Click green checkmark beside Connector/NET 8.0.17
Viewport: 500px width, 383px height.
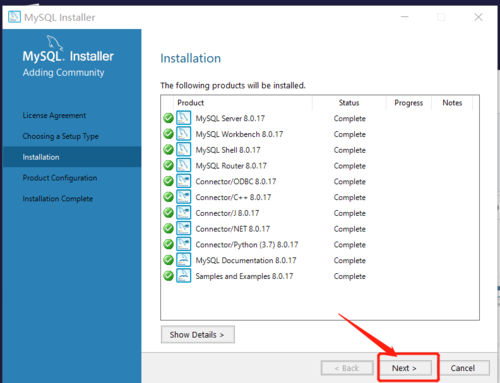[x=168, y=229]
